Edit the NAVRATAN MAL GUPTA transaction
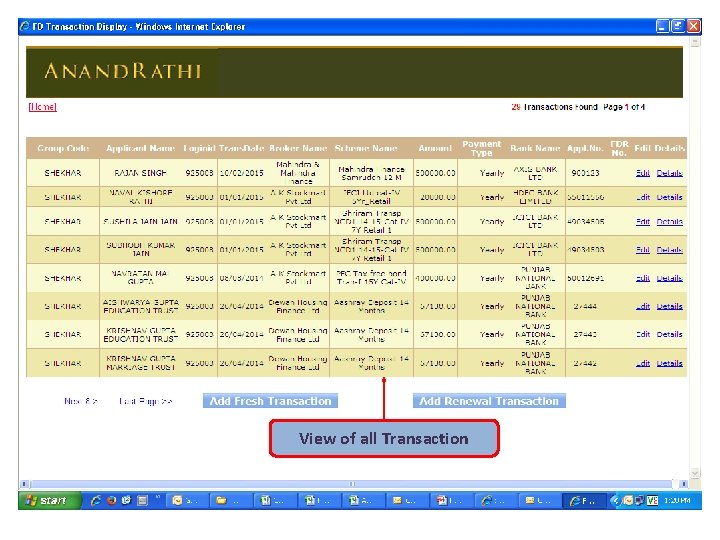The image size is (720, 540). [643, 278]
